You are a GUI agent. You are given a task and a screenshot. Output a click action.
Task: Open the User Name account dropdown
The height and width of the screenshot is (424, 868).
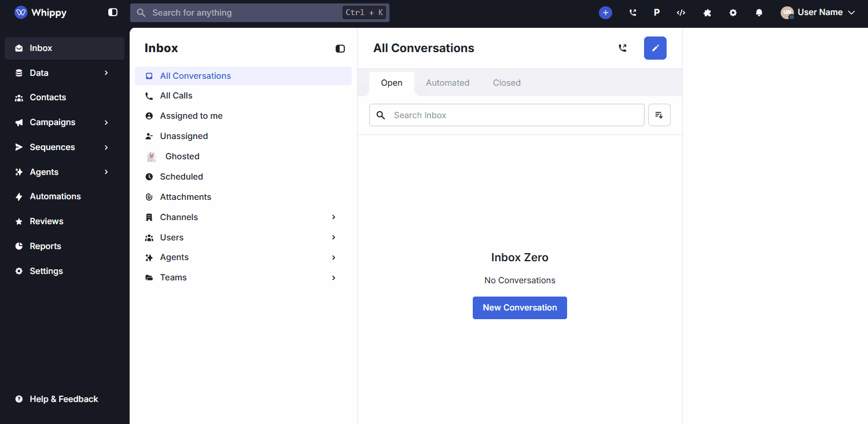818,13
